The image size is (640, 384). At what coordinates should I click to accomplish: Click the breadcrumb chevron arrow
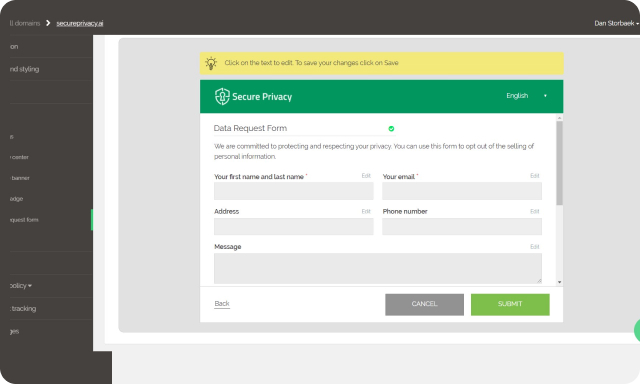pos(48,23)
